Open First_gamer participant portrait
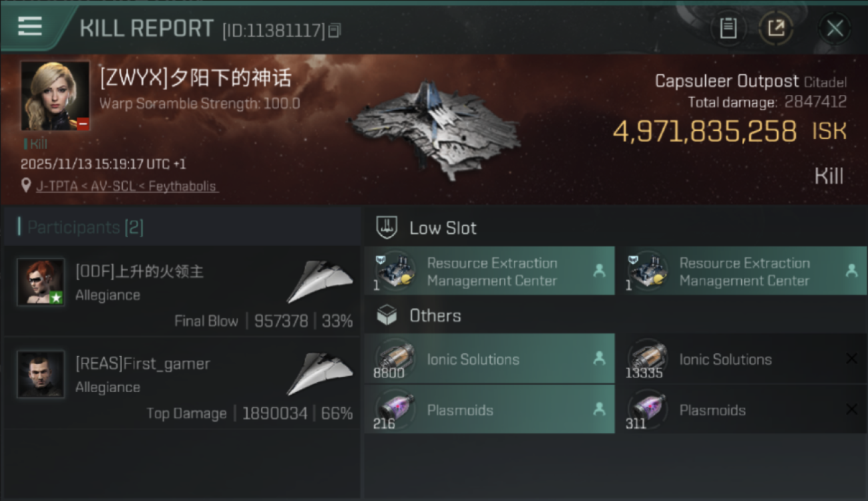868x501 pixels. [x=41, y=374]
